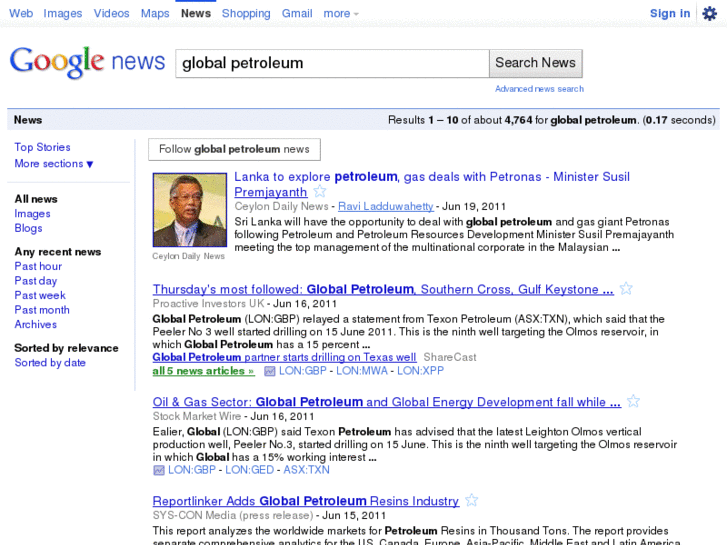This screenshot has height=545, width=727.
Task: Sort results by date
Action: [50, 363]
